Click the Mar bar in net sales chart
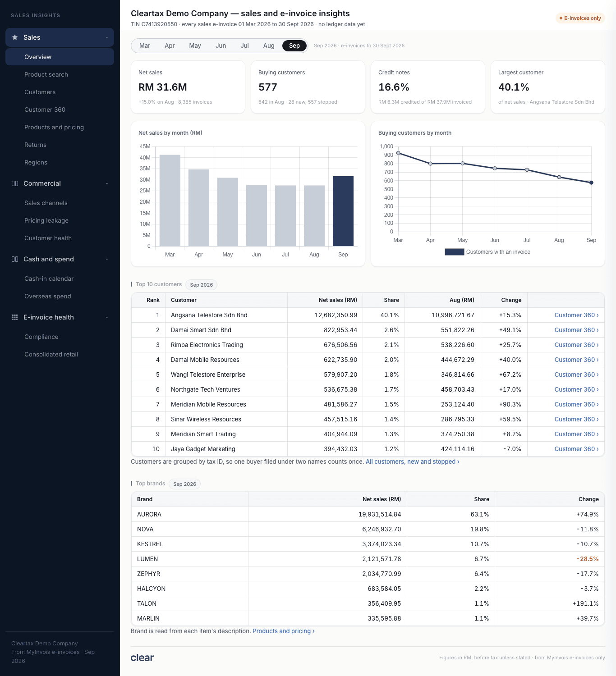This screenshot has height=676, width=616. pyautogui.click(x=170, y=201)
